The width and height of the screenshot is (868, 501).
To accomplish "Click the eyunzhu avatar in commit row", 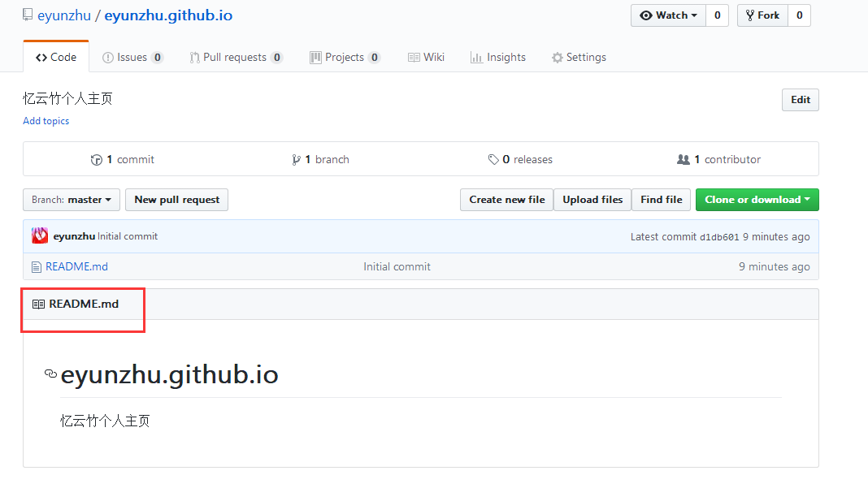I will [40, 236].
